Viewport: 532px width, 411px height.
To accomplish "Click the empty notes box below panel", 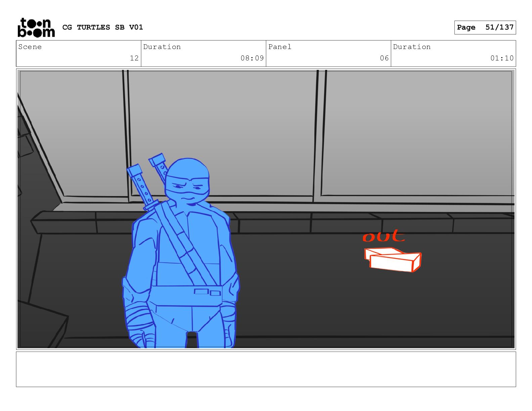I will (x=266, y=369).
